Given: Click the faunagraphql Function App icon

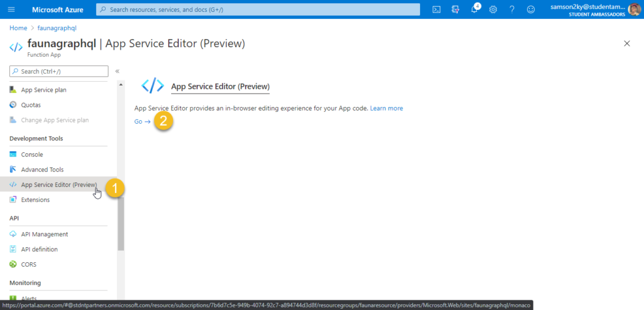Looking at the screenshot, I should pyautogui.click(x=16, y=47).
